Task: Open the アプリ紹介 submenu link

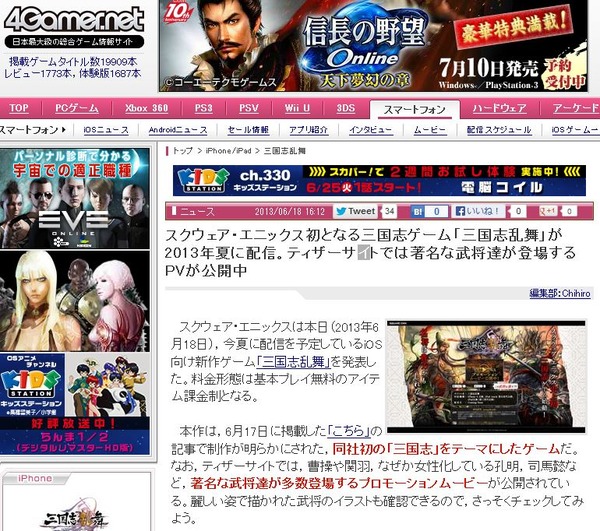Action: tap(308, 130)
